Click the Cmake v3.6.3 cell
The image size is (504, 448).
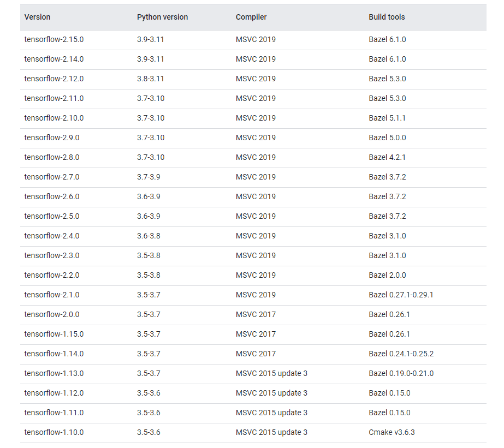pos(392,432)
